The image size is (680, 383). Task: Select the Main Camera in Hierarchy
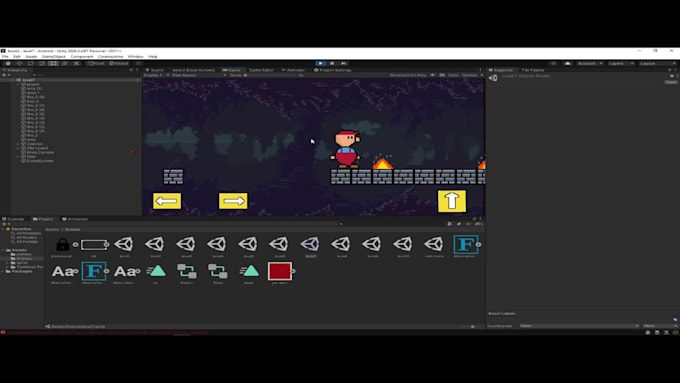pos(40,152)
